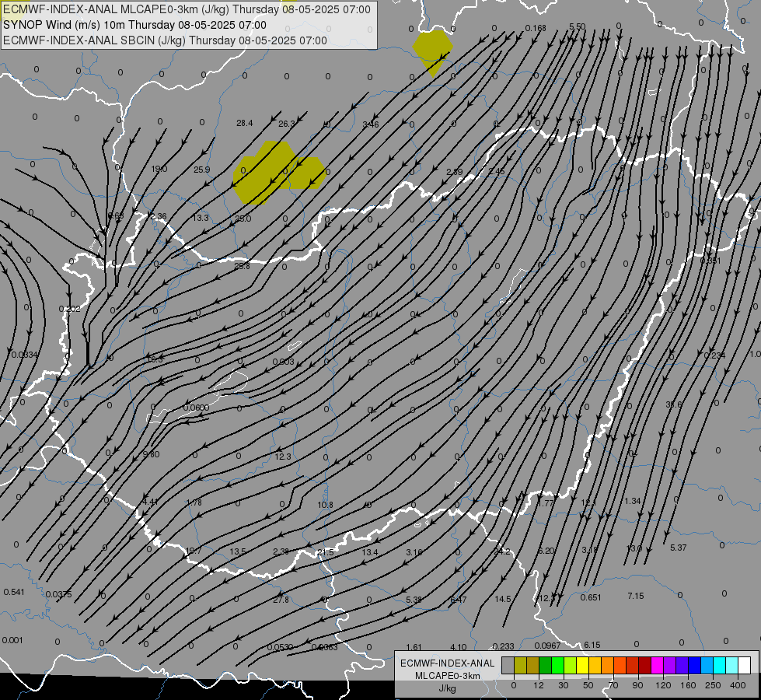Screen dimensions: 761x700
Task: Click the grid value 5.50
Action: tap(577, 26)
